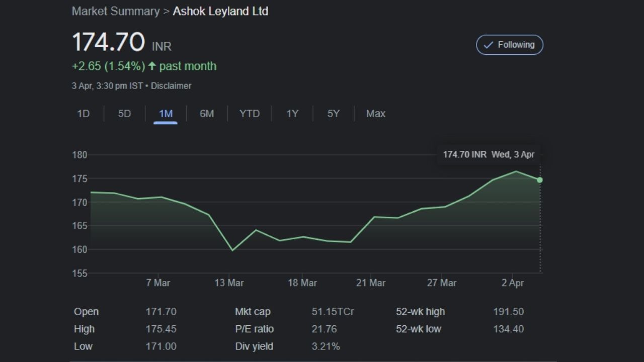Screen dimensions: 644x362
Task: Show the Max time range
Action: (376, 114)
